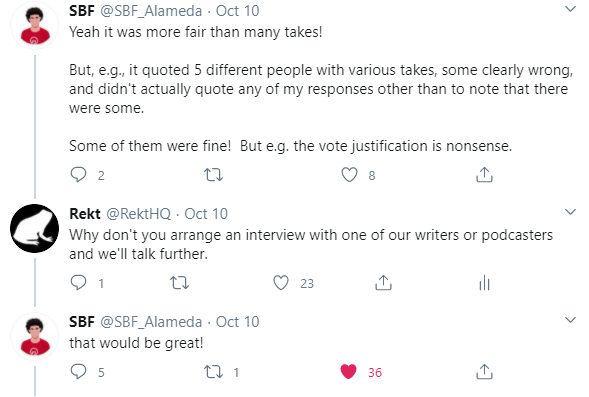Unlike the tweet with 36 likes
The height and width of the screenshot is (397, 589).
click(x=348, y=372)
